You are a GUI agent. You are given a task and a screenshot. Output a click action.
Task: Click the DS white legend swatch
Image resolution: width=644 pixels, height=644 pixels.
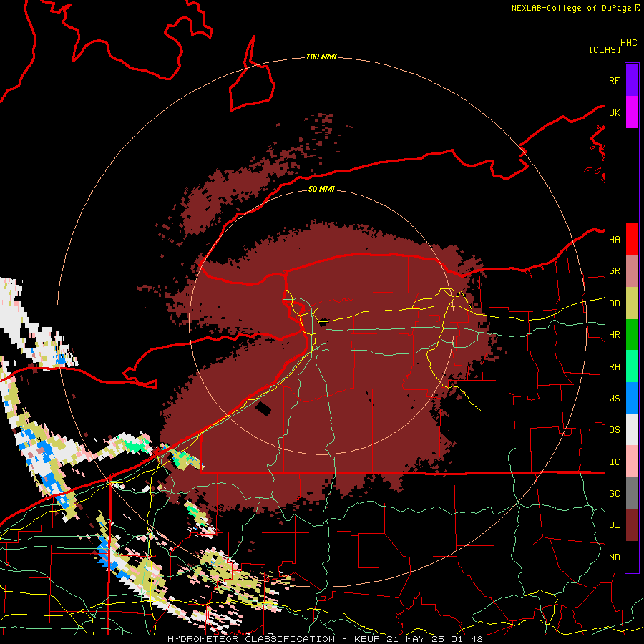point(632,429)
